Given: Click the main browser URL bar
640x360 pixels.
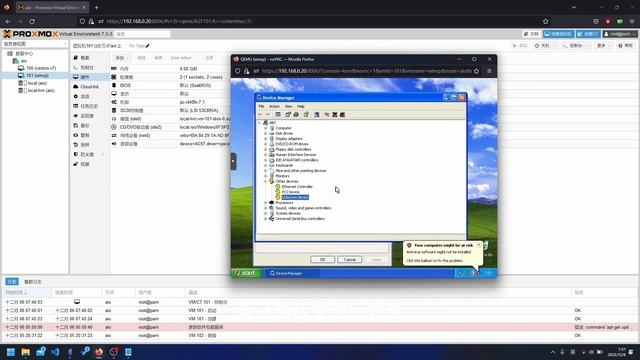Looking at the screenshot, I should 314,21.
